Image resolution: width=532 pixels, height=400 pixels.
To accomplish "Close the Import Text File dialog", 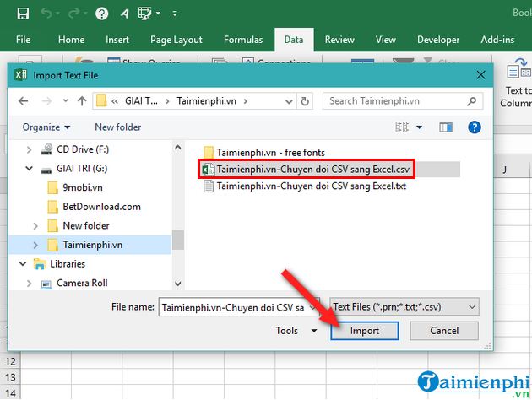I will tap(480, 75).
